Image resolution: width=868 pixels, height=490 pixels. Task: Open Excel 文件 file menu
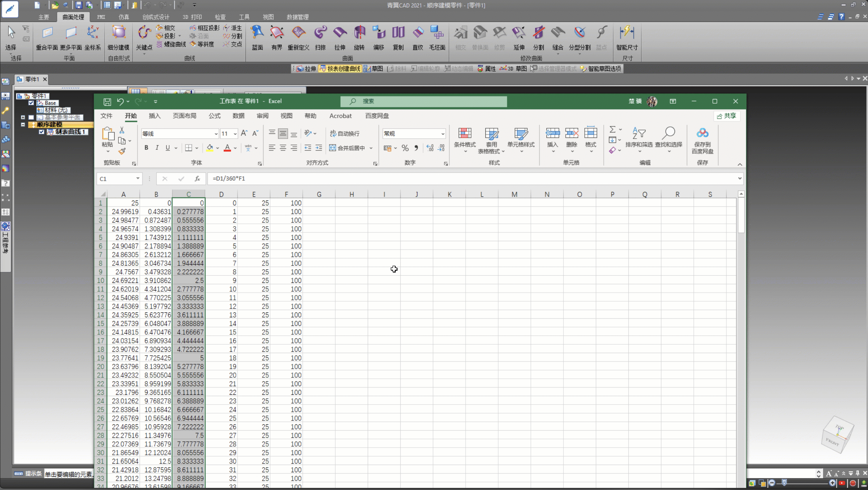pyautogui.click(x=106, y=116)
